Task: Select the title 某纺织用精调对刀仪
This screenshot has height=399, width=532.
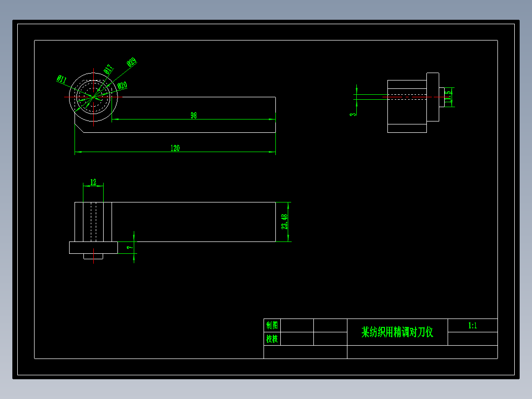Action: (x=397, y=332)
